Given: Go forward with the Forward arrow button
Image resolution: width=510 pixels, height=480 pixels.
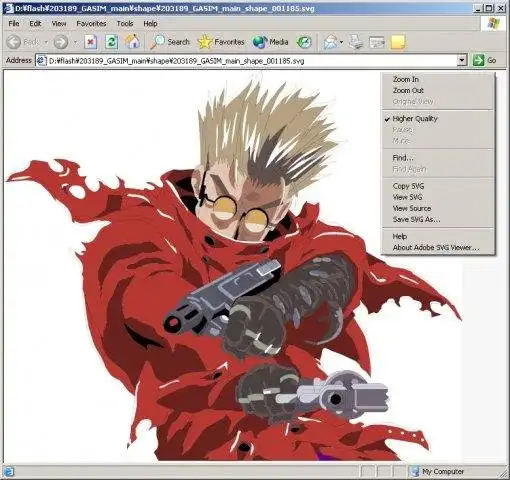Looking at the screenshot, I should [61, 42].
